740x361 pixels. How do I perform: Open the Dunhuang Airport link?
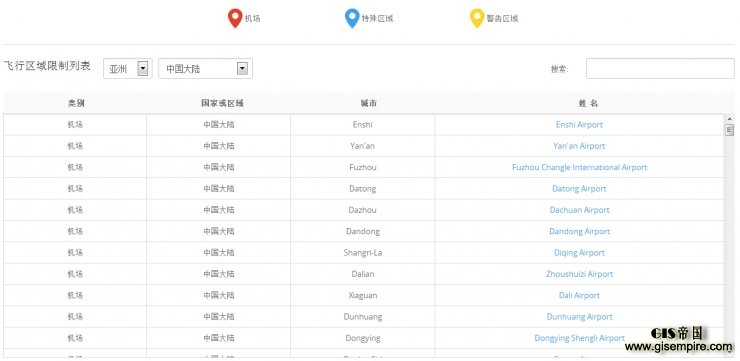(579, 317)
